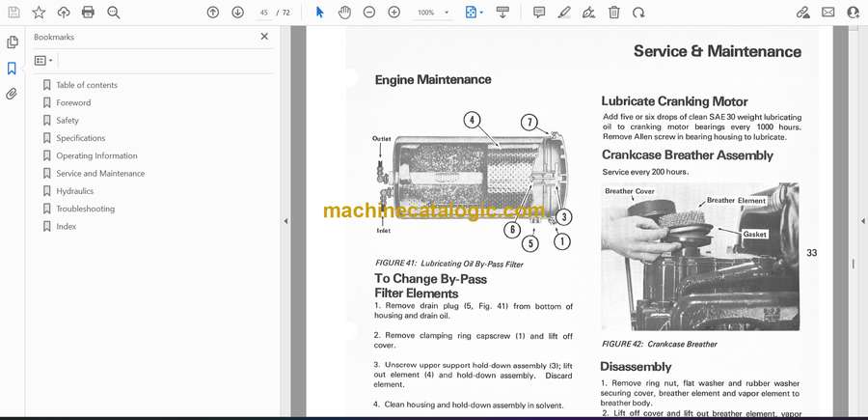Screen dimensions: 868x420
Task: Share a link to the file
Action: (x=803, y=13)
